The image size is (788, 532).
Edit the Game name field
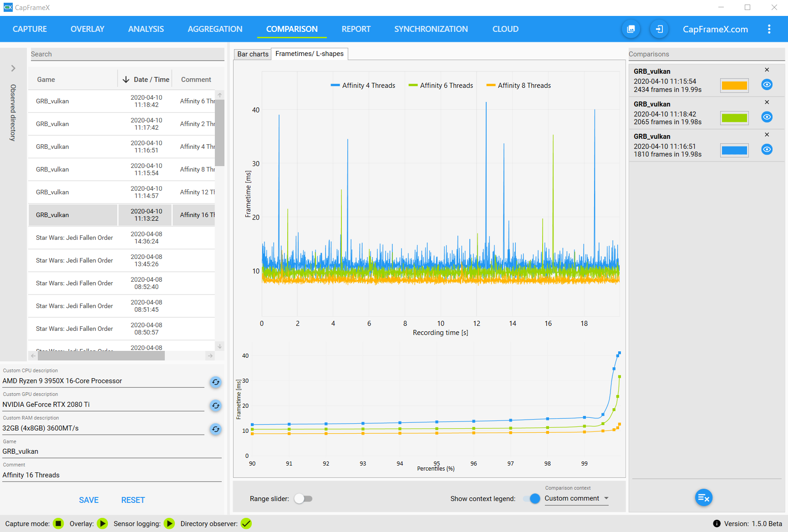[x=112, y=451]
